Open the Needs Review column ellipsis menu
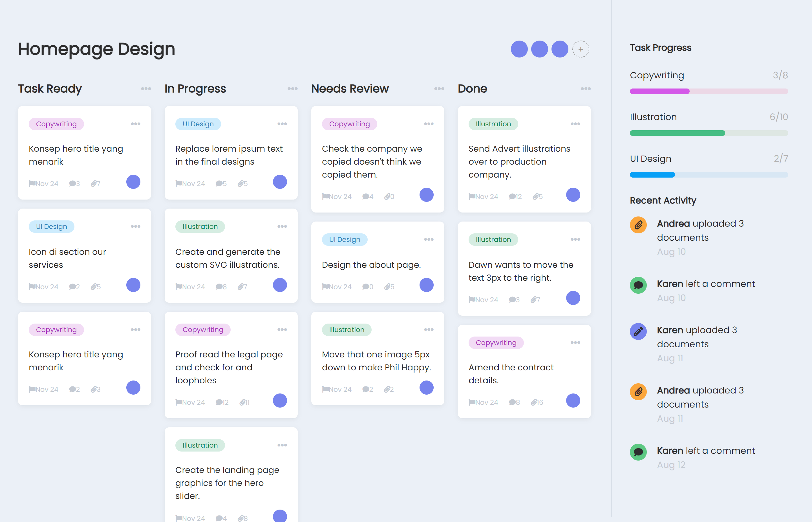Screen dimensions: 812x522 (439, 89)
